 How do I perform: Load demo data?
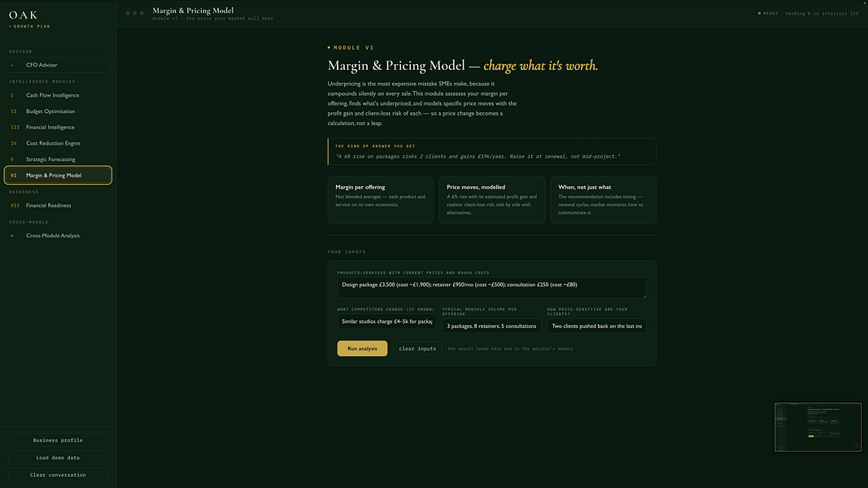pos(58,458)
